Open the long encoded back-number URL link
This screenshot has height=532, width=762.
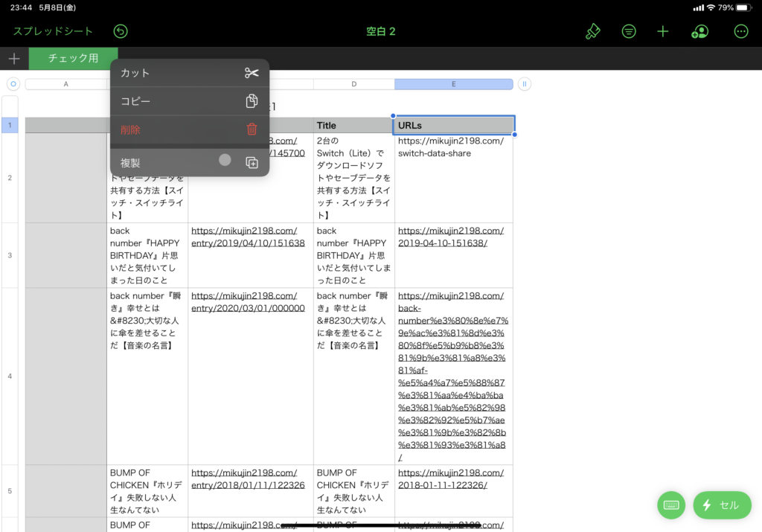[x=453, y=376]
